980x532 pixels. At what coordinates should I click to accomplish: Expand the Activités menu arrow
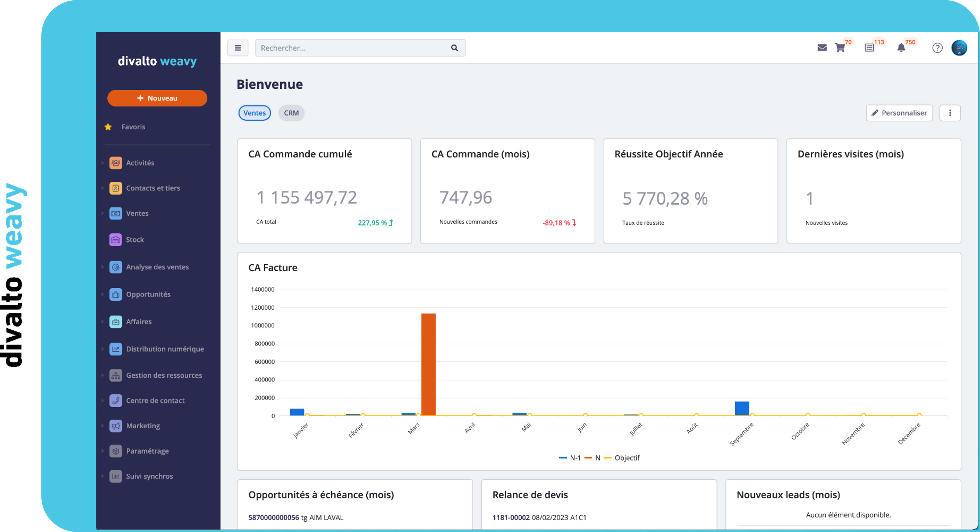103,163
